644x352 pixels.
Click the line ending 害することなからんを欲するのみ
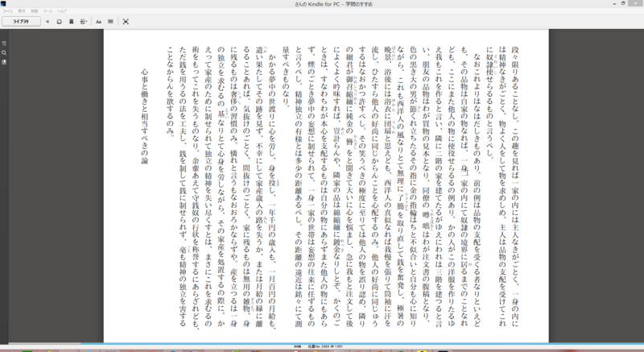point(170,92)
